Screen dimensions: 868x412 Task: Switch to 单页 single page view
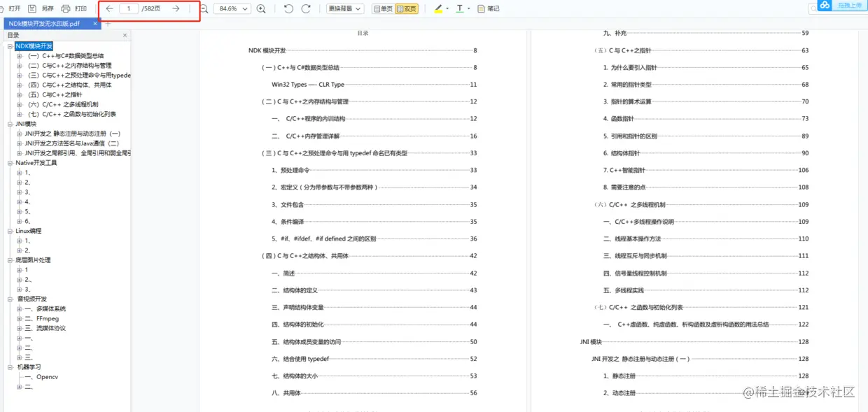(x=383, y=9)
